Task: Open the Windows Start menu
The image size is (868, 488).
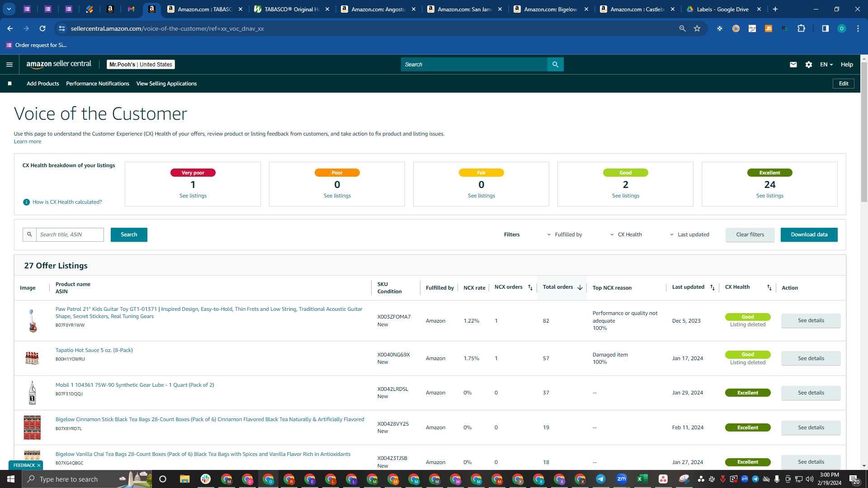Action: coord(11,479)
